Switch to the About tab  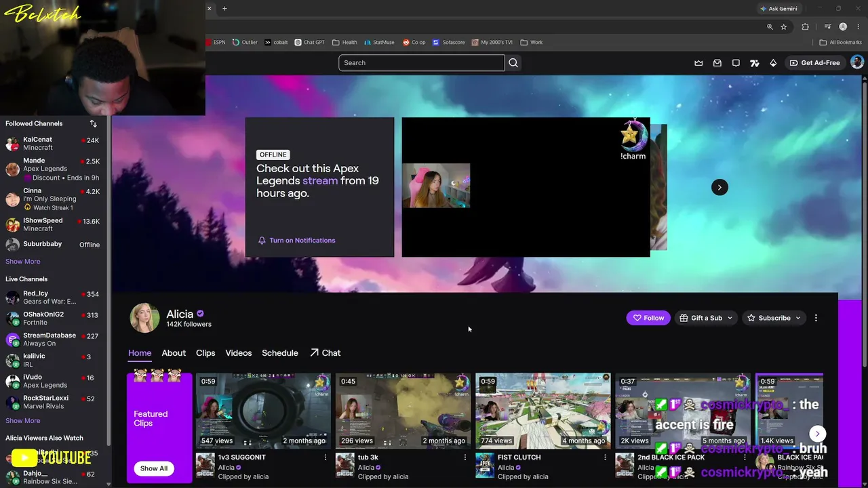coord(174,353)
